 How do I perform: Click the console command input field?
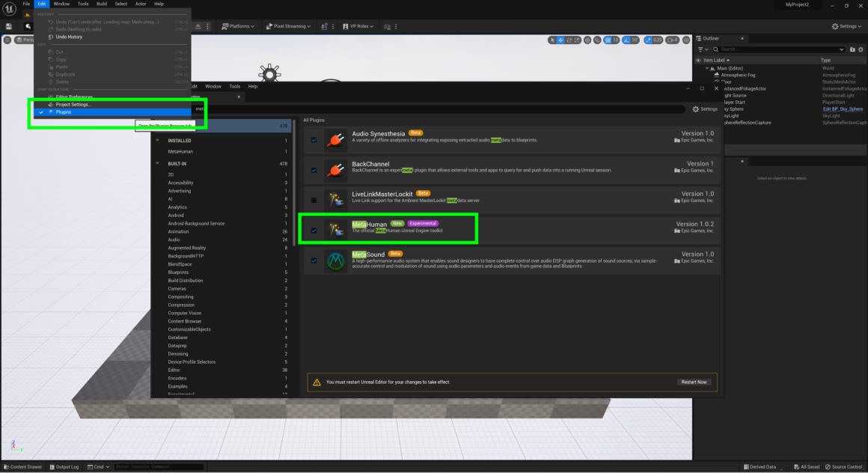159,467
